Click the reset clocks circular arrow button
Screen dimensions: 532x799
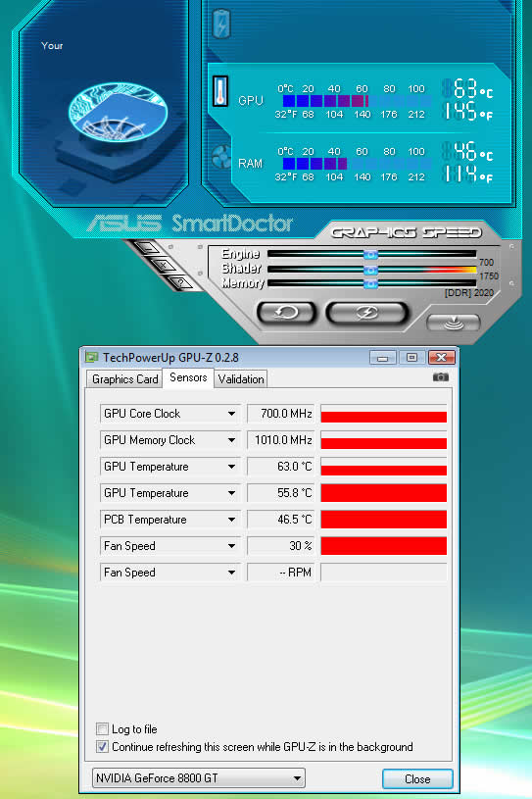287,312
